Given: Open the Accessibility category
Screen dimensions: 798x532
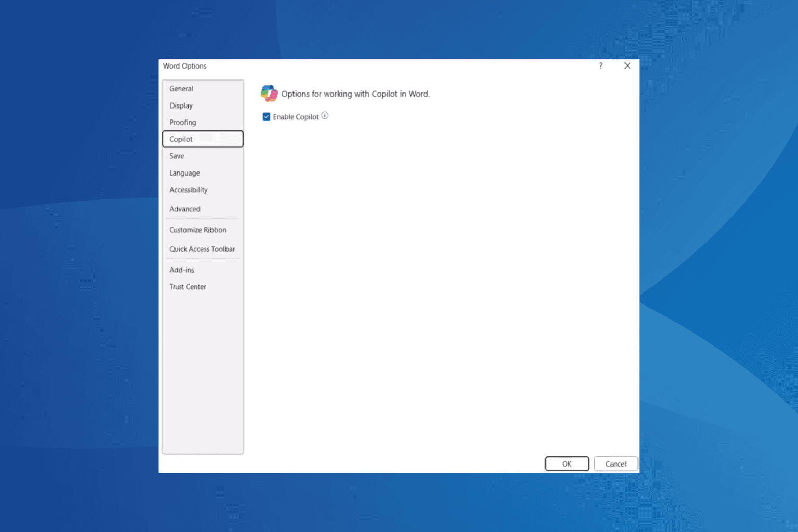Looking at the screenshot, I should click(x=203, y=190).
